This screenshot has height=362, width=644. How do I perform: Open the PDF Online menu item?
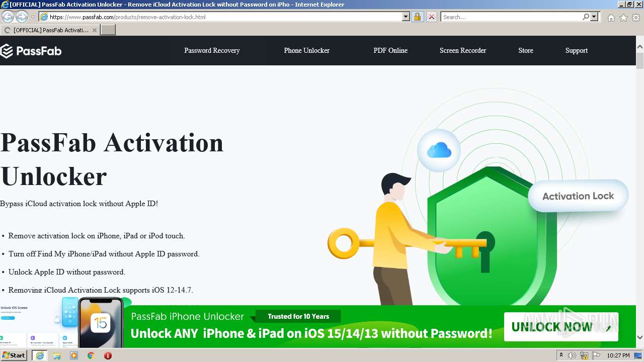pyautogui.click(x=390, y=51)
